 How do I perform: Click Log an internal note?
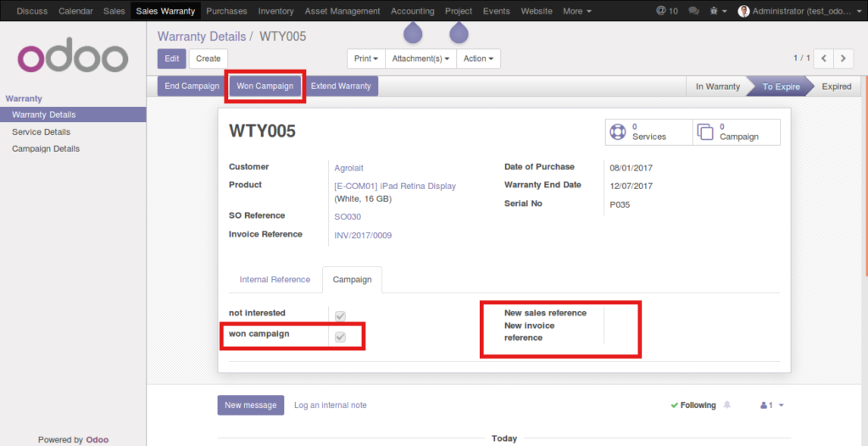coord(330,405)
